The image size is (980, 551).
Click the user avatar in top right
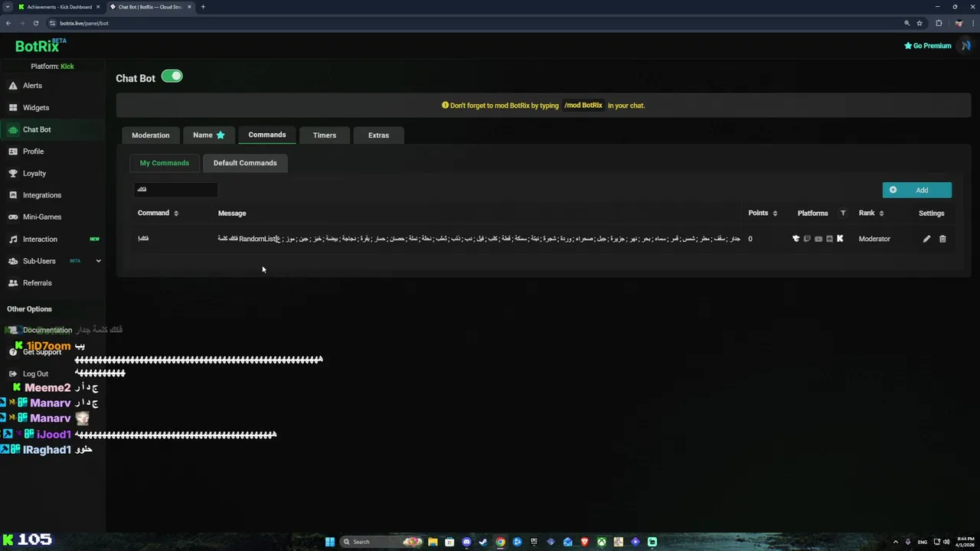(x=965, y=46)
